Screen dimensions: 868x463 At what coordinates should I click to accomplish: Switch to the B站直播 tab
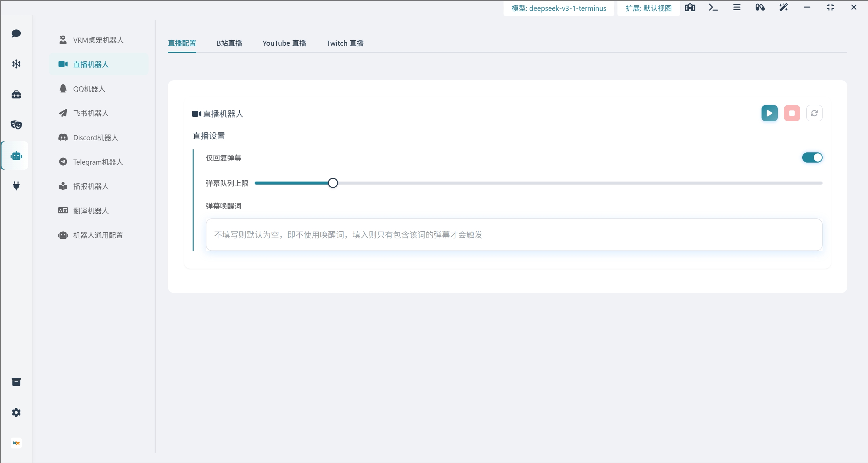pos(229,43)
